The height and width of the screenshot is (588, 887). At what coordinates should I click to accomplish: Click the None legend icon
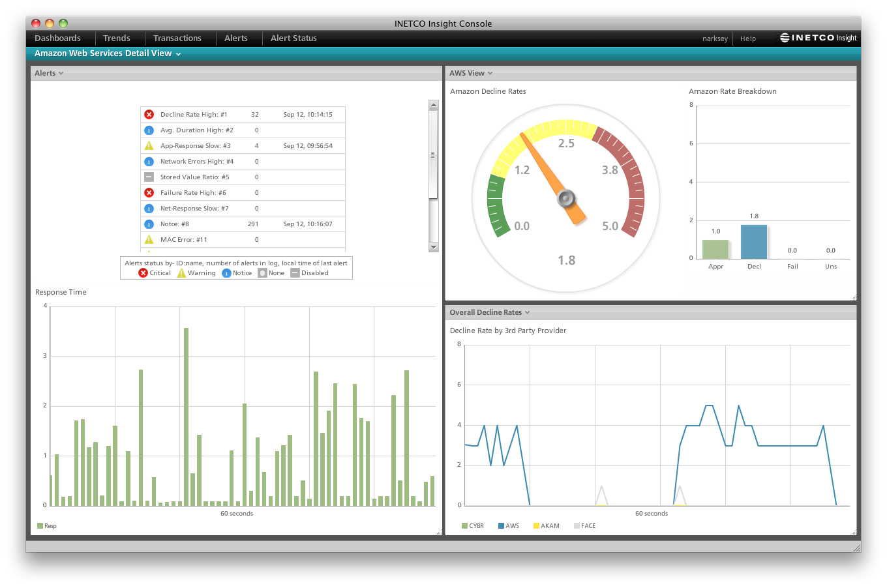pos(262,273)
